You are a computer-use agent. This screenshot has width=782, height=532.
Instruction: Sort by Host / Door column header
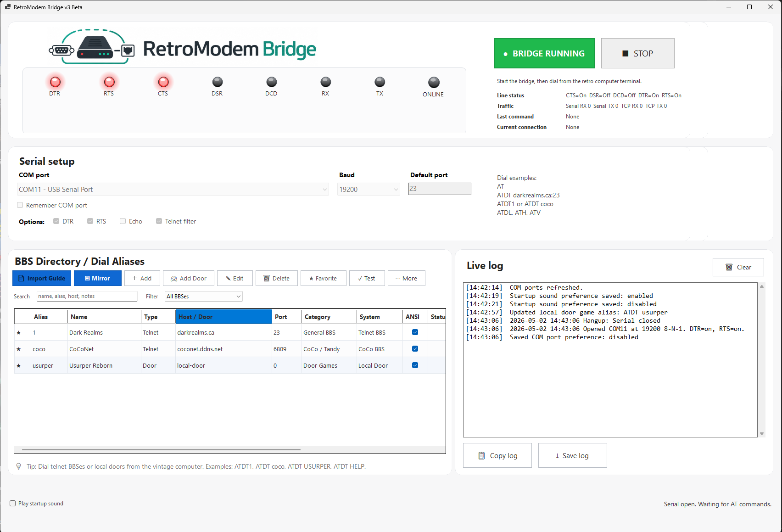pyautogui.click(x=224, y=317)
